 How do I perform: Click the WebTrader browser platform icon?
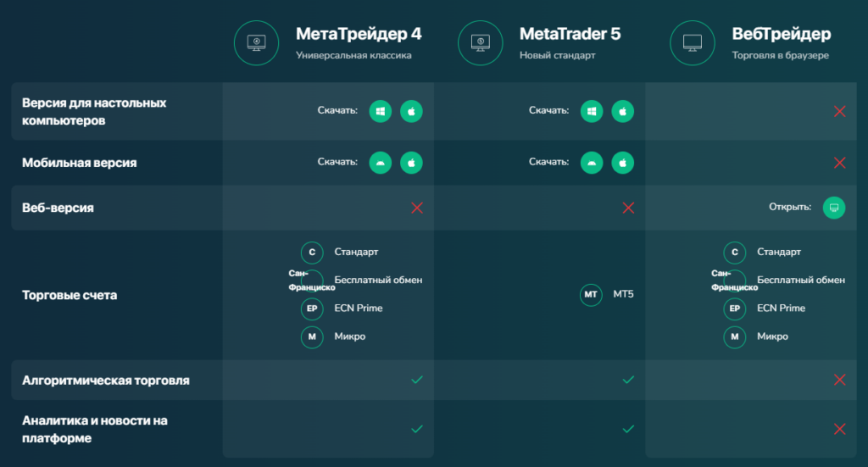(693, 43)
